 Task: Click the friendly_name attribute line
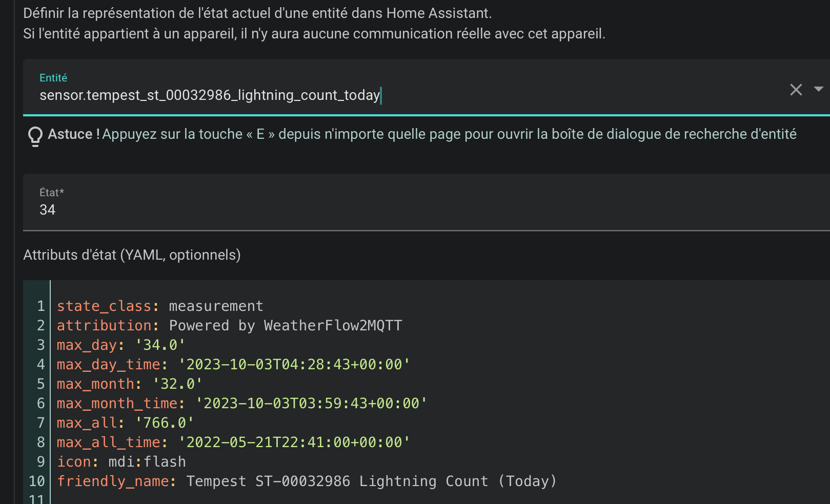tap(307, 481)
